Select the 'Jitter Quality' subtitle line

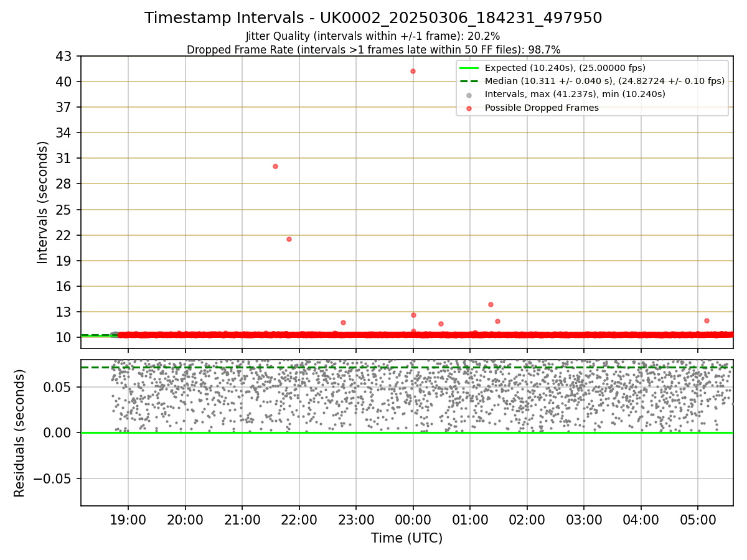(x=373, y=37)
